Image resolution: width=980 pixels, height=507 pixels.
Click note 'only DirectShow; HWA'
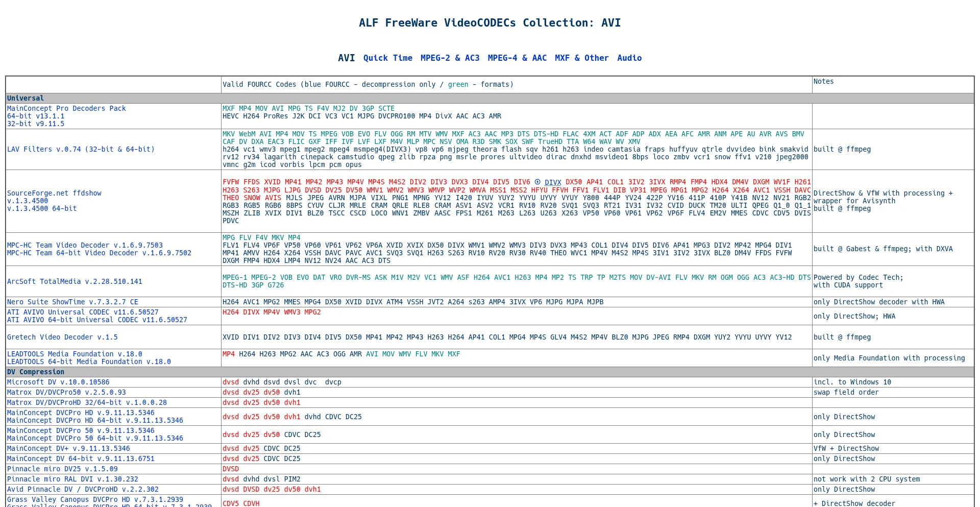(x=854, y=316)
